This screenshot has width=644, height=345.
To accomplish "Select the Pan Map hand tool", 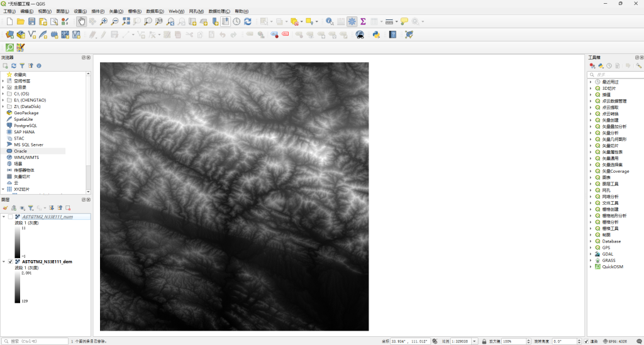I will point(81,21).
